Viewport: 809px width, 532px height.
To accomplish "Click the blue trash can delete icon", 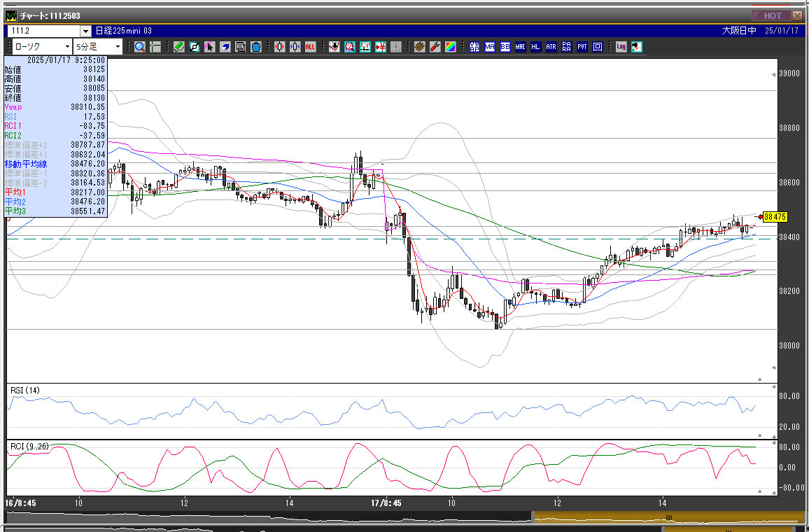I will (x=256, y=47).
